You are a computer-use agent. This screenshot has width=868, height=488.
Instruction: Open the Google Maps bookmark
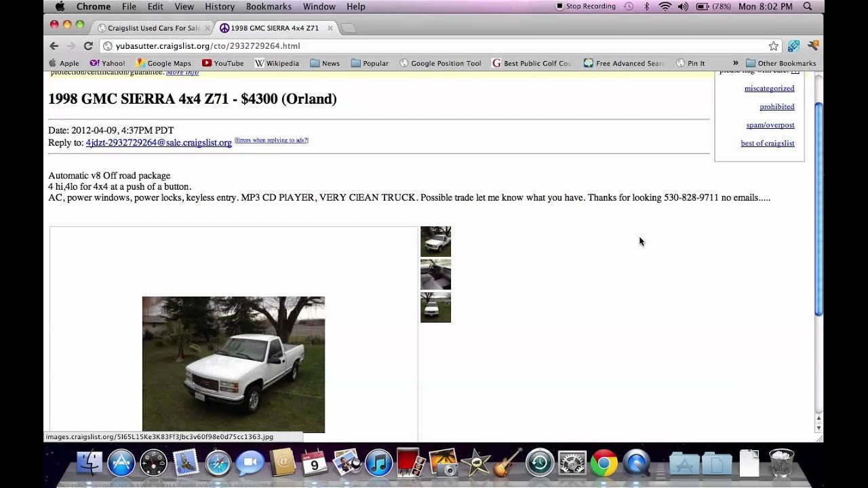[163, 63]
